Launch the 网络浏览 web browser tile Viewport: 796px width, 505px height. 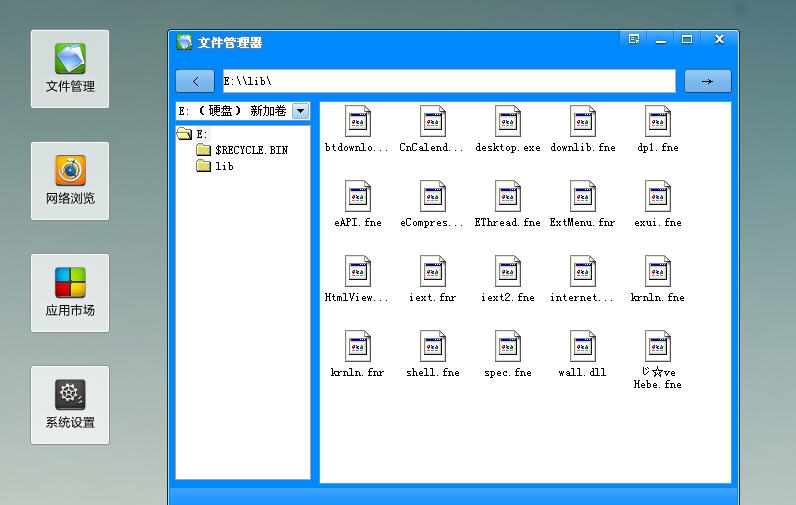click(70, 181)
